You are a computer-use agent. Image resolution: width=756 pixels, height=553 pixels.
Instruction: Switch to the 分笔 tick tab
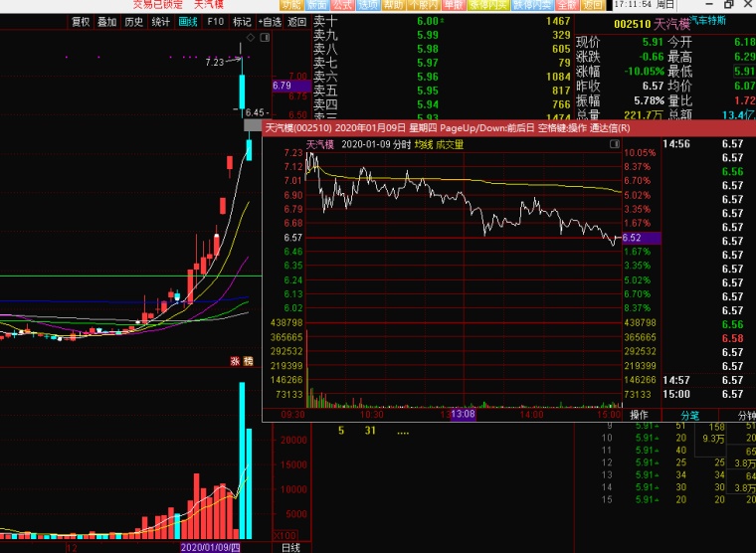689,415
